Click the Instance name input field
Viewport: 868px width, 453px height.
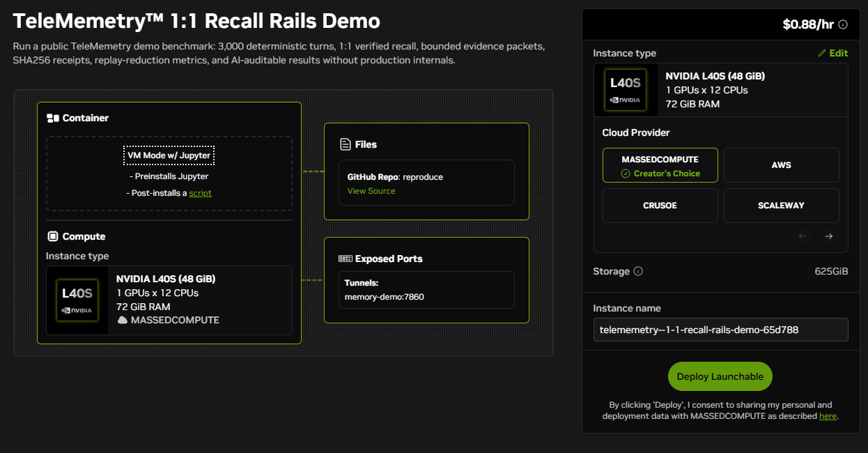[720, 330]
